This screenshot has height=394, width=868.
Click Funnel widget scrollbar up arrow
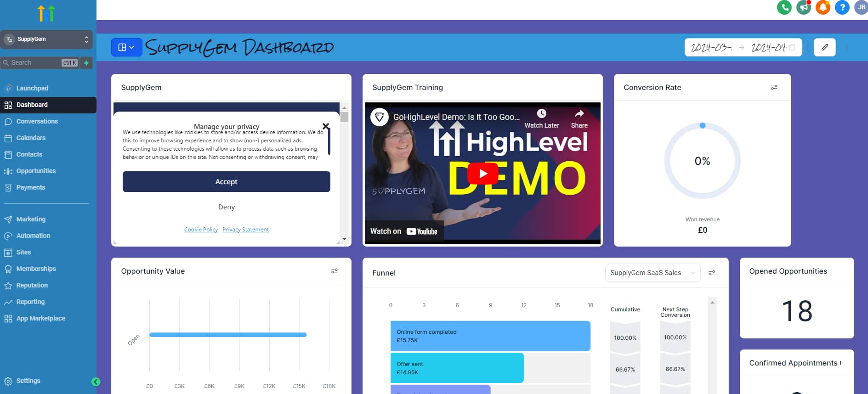click(x=712, y=302)
